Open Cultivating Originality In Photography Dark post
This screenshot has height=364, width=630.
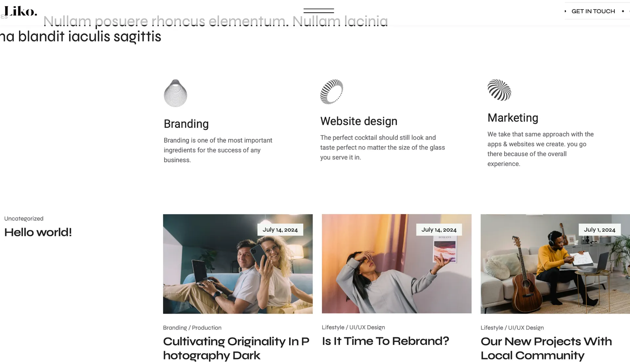pos(236,348)
